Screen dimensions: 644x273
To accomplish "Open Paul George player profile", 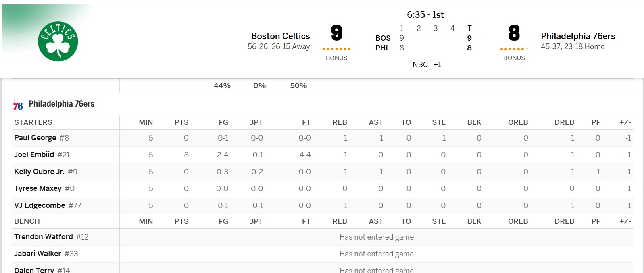I will (35, 138).
